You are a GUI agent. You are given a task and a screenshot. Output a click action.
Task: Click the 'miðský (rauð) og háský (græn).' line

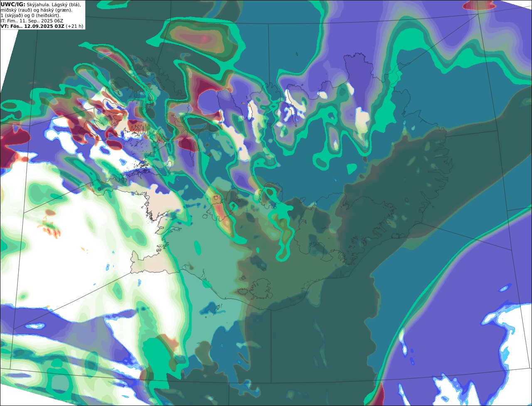(x=36, y=10)
